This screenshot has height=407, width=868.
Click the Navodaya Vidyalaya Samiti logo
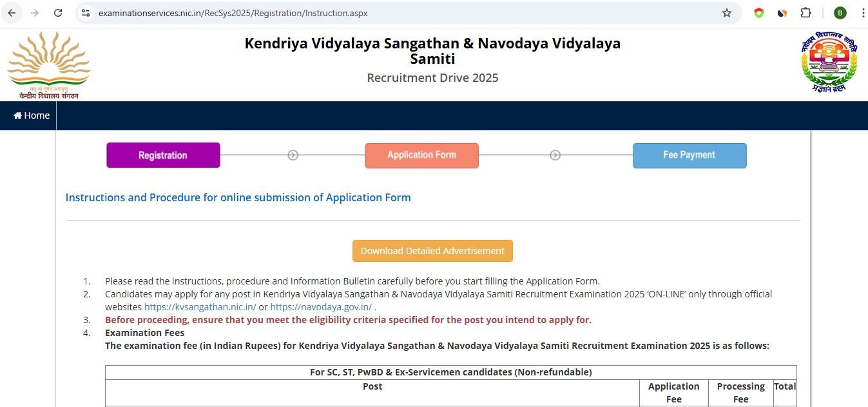tap(829, 63)
